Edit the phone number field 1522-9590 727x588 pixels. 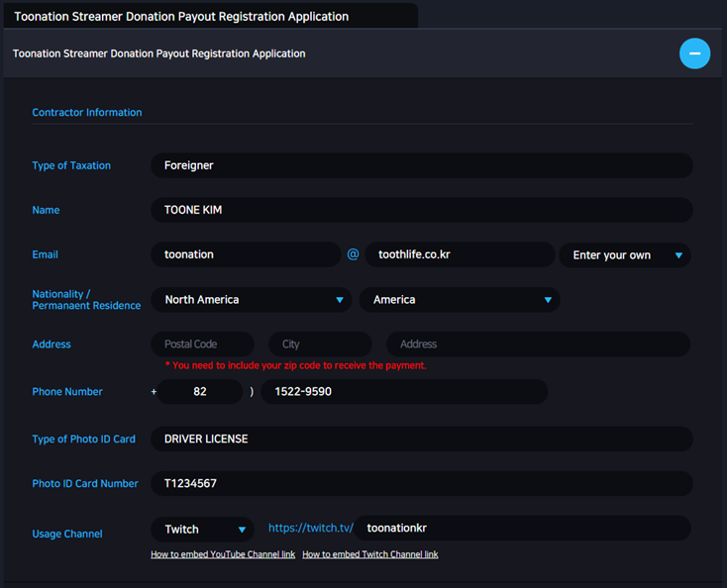click(404, 392)
